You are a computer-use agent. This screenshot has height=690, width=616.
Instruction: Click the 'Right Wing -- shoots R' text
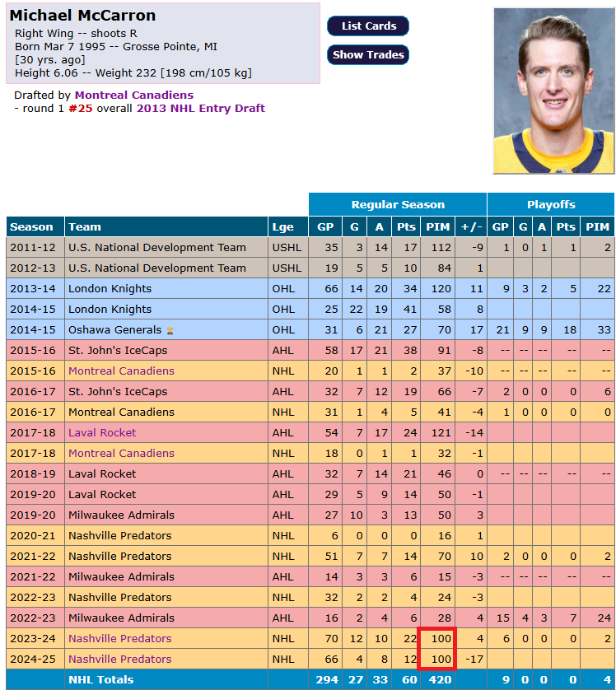pos(76,34)
